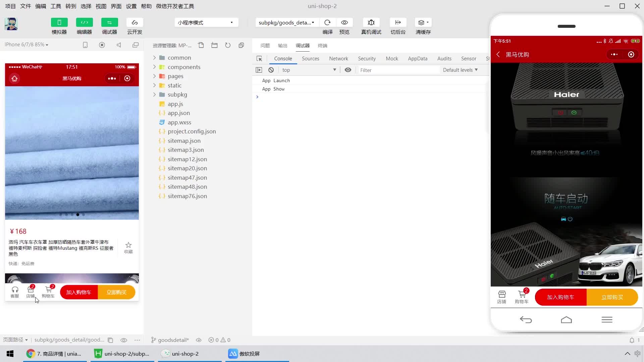Click 加入购物车 button in simulator
Screen dimensions: 644x362
[79, 292]
